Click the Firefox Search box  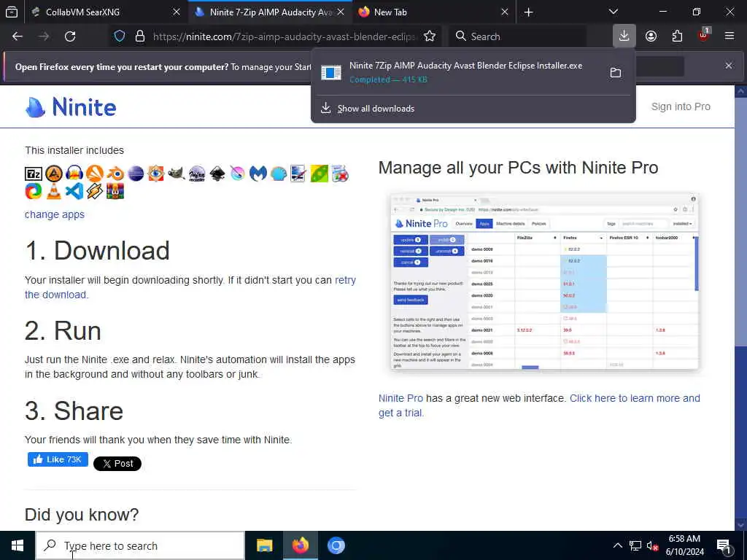517,36
